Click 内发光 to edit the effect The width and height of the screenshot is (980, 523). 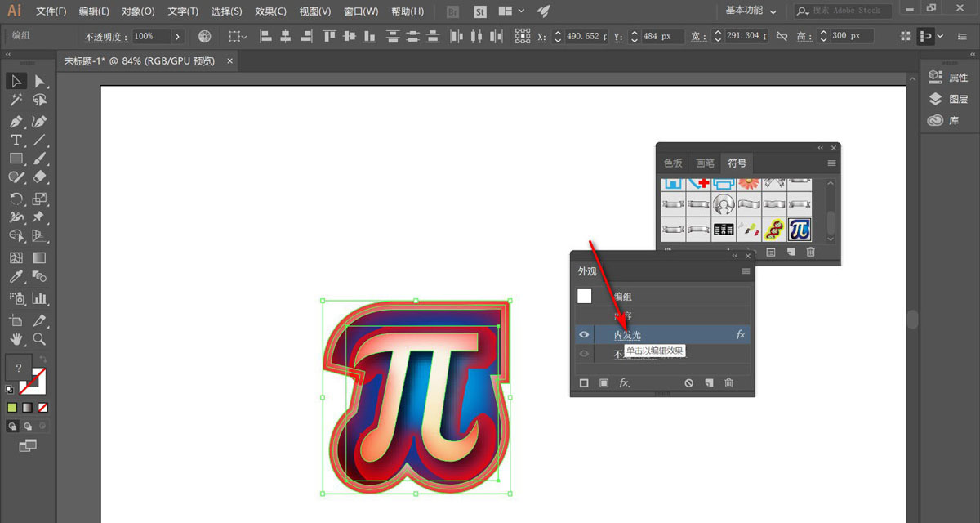pyautogui.click(x=627, y=335)
